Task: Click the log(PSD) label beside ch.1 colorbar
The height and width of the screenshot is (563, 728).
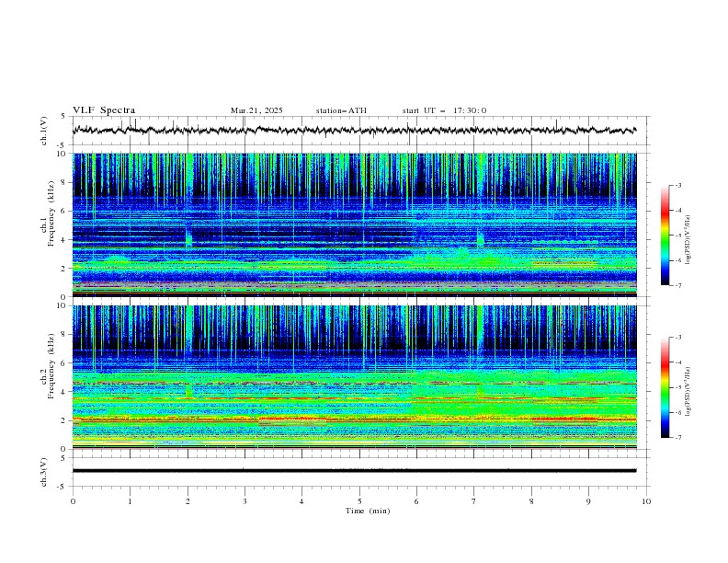Action: [x=688, y=240]
